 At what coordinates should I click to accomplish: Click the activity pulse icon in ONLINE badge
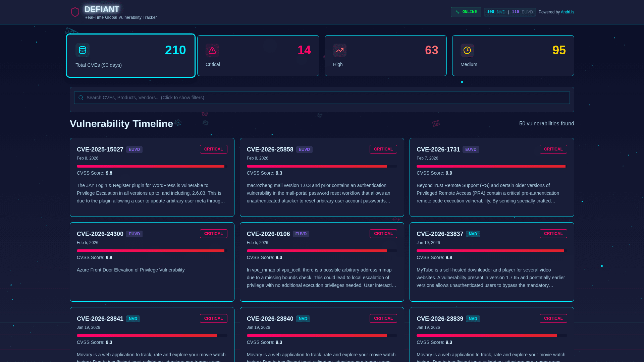[458, 12]
